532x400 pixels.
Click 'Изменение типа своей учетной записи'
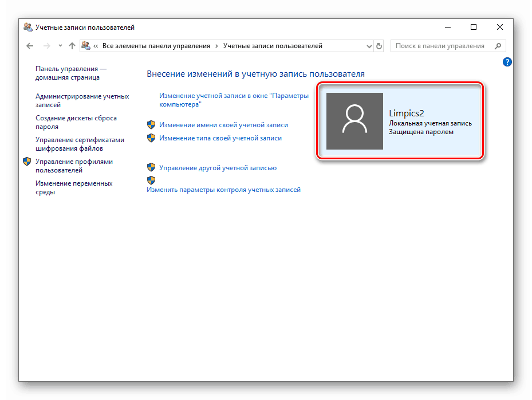click(220, 138)
